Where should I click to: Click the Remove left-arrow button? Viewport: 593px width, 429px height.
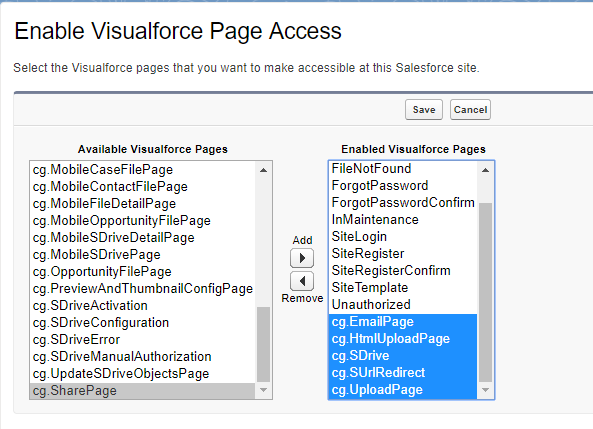302,281
